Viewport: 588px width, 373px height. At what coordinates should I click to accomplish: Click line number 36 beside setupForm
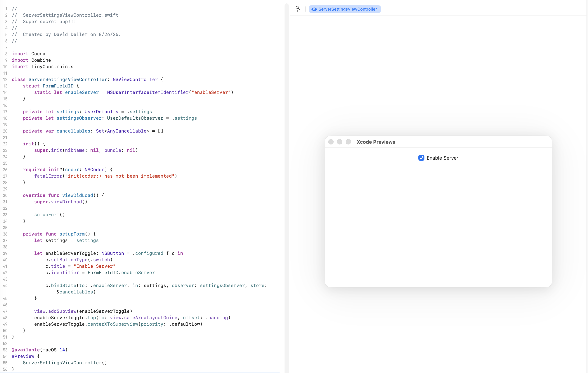click(x=5, y=234)
